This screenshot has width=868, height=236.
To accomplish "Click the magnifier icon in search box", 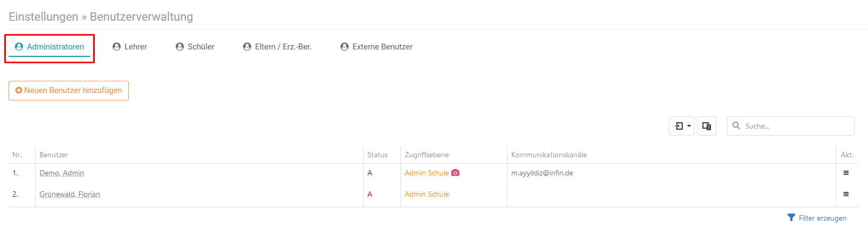I will point(736,125).
